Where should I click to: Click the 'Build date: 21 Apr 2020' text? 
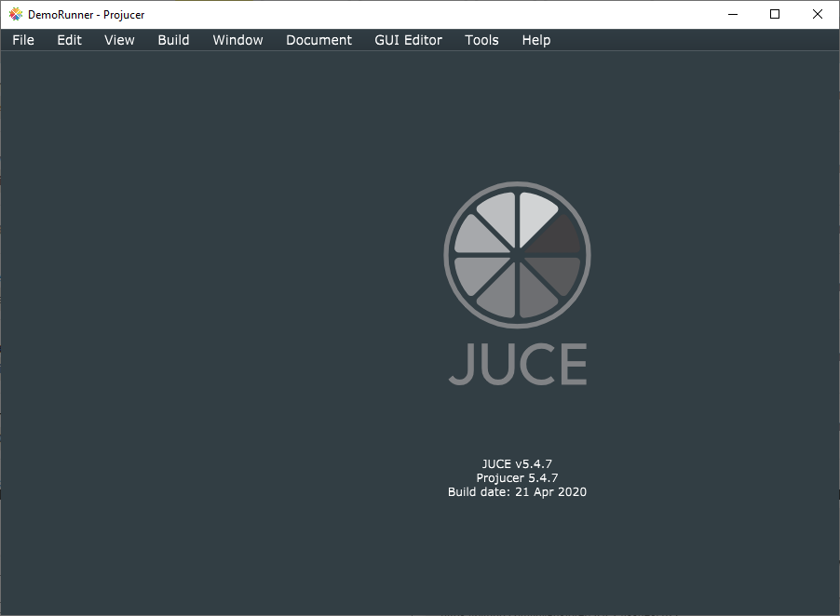point(517,492)
